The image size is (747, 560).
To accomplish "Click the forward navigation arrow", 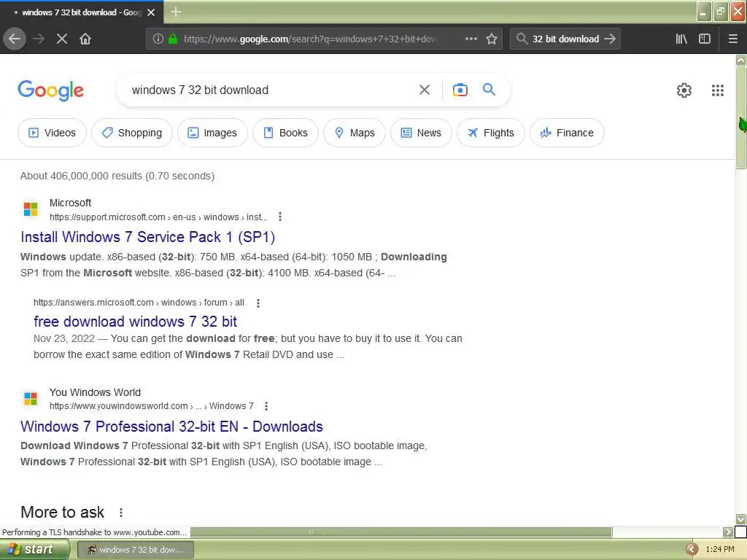I will (x=39, y=39).
